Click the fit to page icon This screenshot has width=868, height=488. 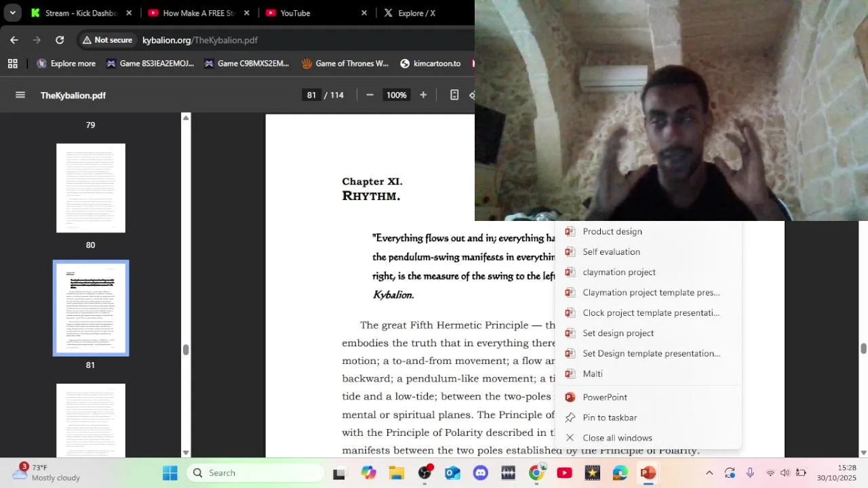[x=454, y=95]
